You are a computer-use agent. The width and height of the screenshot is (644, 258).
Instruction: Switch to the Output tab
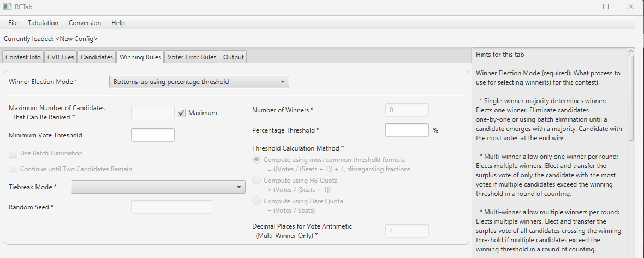[233, 57]
